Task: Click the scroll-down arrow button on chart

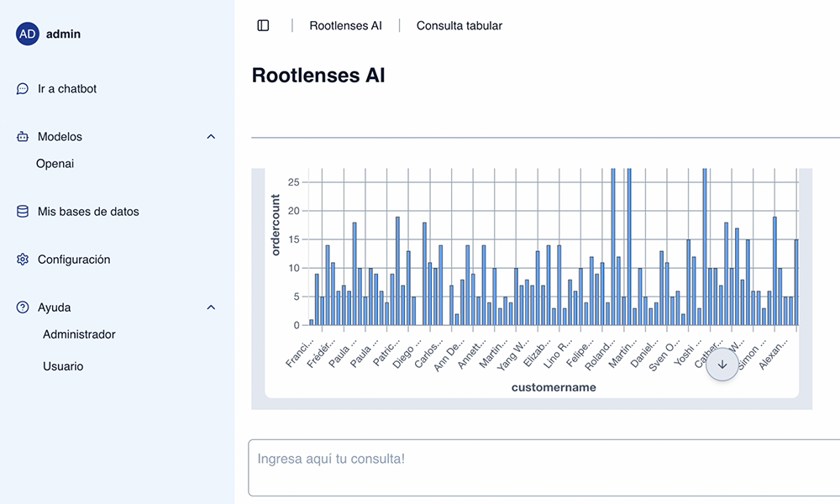Action: coord(722,365)
